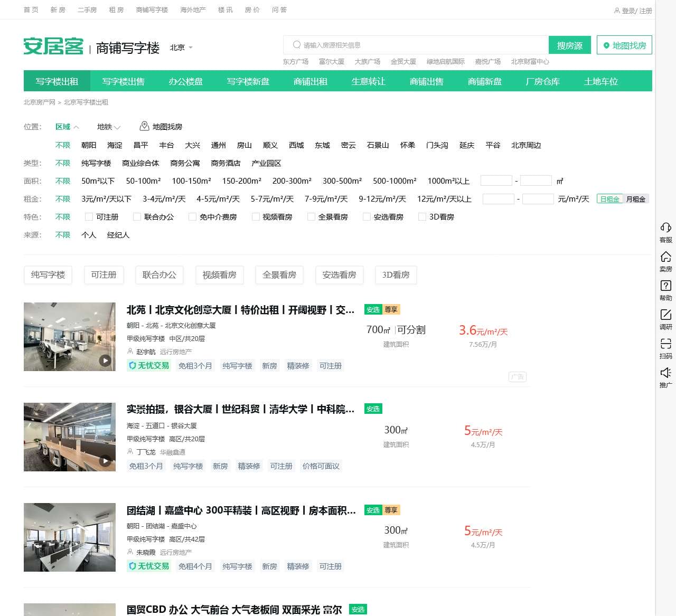This screenshot has width=676, height=616.
Task: Enable the 安选看房 checkbox
Action: (x=367, y=217)
